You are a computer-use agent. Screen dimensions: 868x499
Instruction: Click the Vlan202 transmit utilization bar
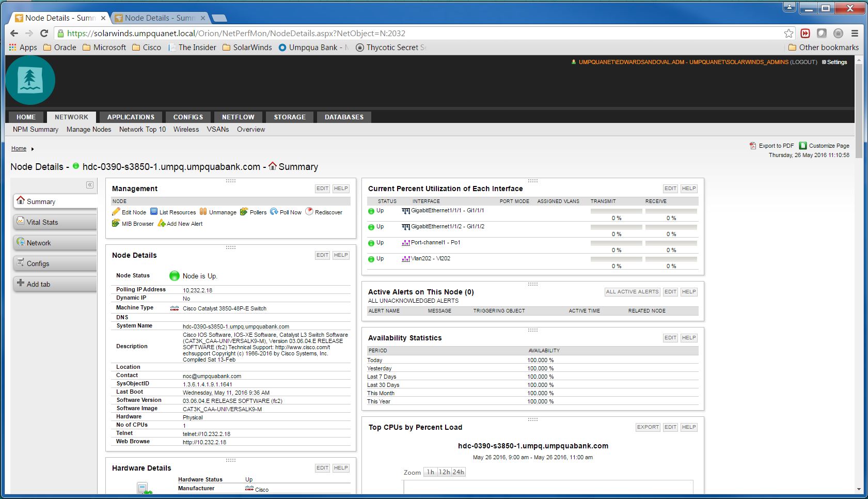(x=617, y=259)
